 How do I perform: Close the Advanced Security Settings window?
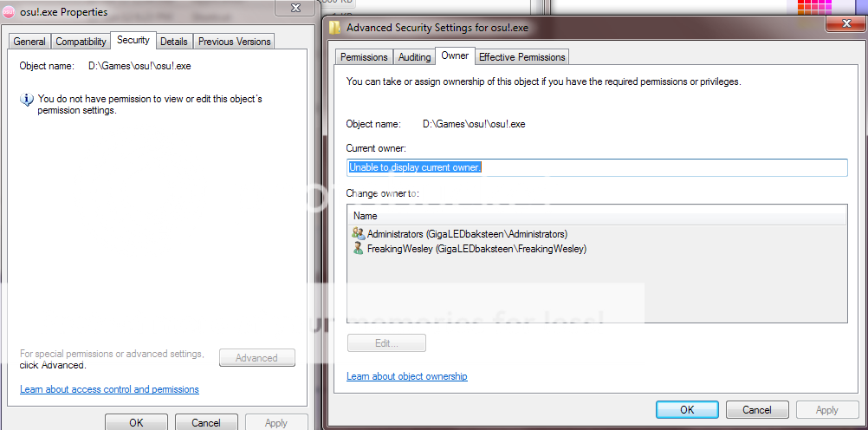pos(845,23)
